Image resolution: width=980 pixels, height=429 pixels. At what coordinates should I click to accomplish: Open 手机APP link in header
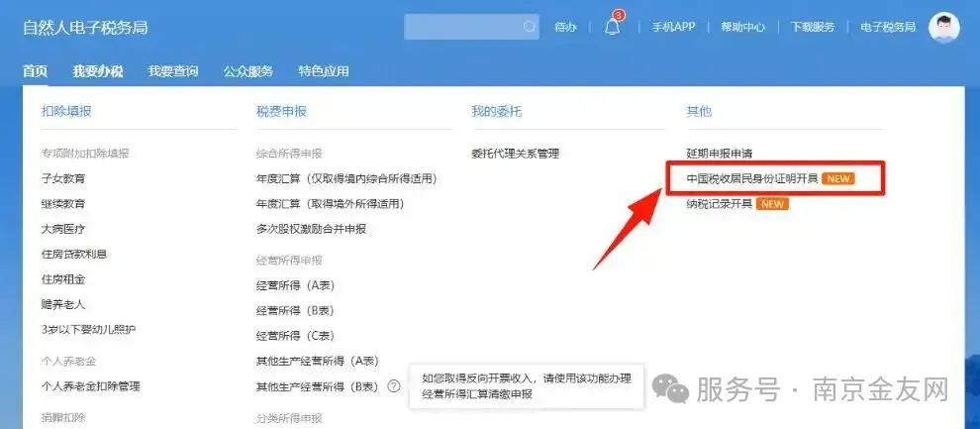tap(673, 27)
